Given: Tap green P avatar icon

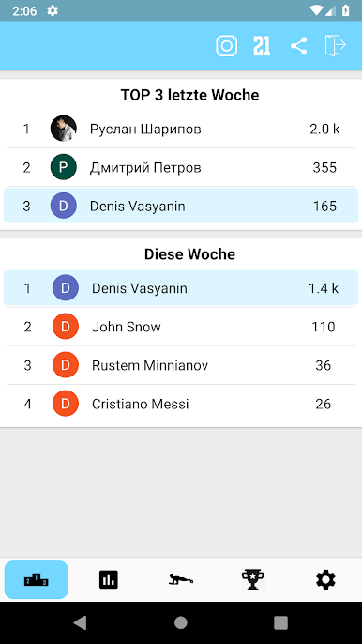Looking at the screenshot, I should pos(64,167).
